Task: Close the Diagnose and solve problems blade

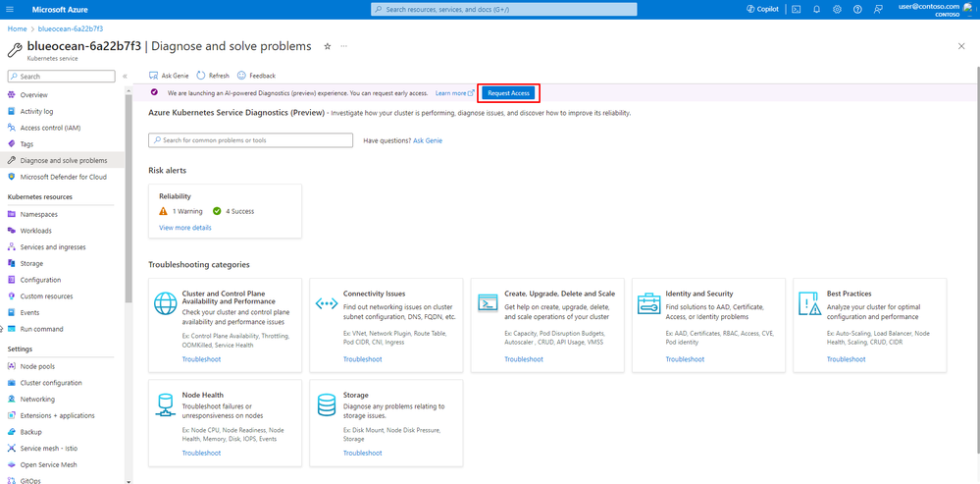Action: point(961,46)
